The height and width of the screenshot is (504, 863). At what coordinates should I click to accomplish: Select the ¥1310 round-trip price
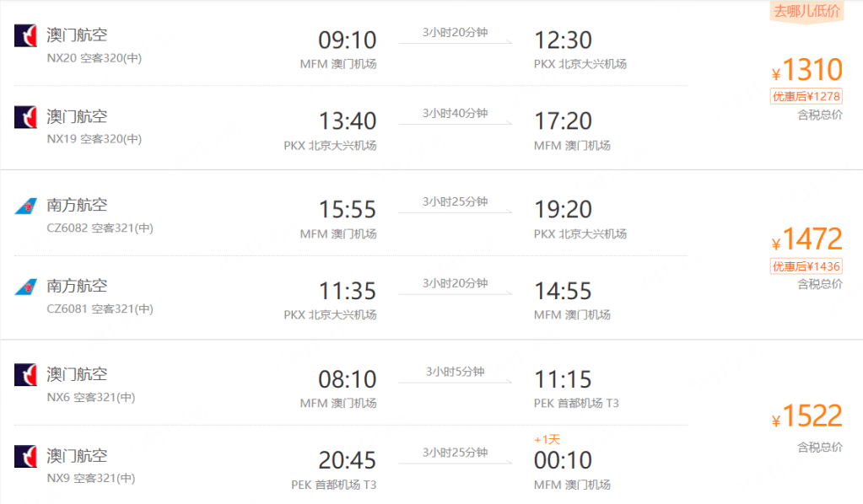pyautogui.click(x=807, y=69)
